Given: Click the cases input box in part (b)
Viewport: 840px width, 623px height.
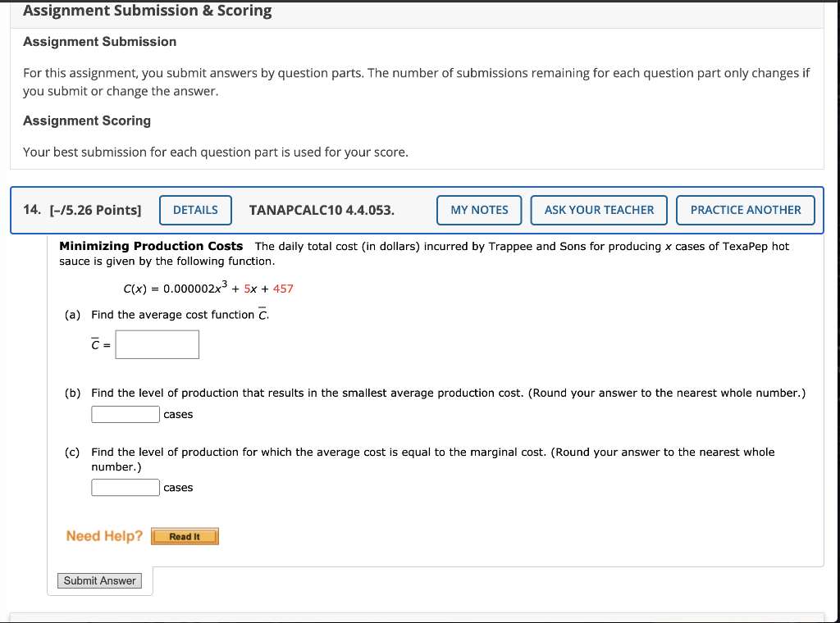Looking at the screenshot, I should 125,414.
